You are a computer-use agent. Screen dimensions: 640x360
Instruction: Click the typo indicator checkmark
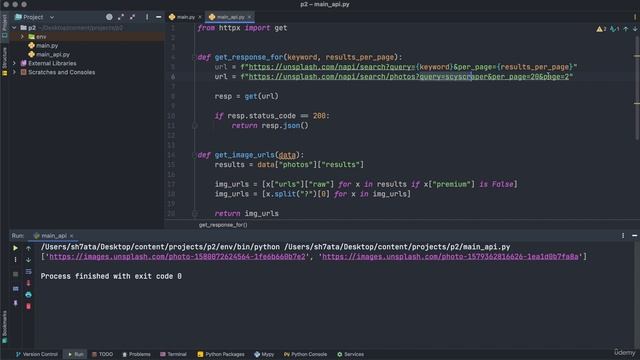coord(615,29)
